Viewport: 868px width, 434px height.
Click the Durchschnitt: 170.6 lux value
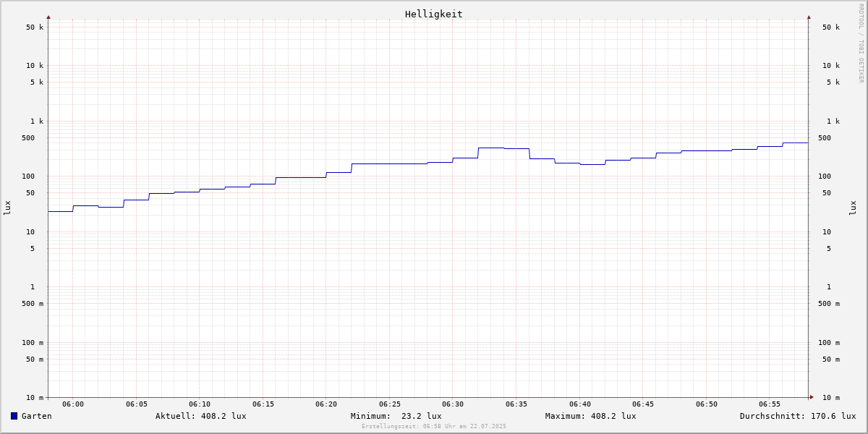click(x=798, y=416)
